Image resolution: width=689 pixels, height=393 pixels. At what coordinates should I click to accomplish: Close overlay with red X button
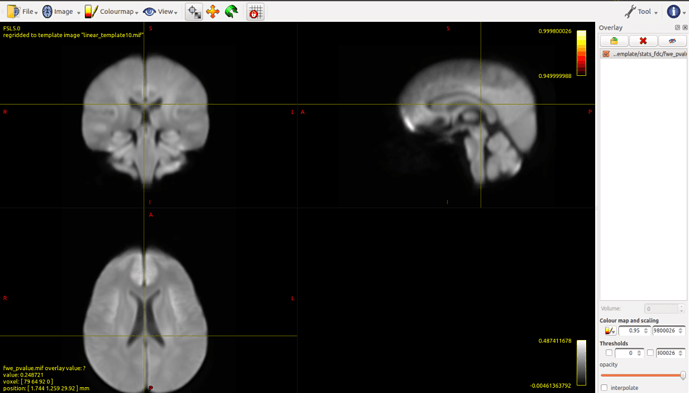click(643, 41)
